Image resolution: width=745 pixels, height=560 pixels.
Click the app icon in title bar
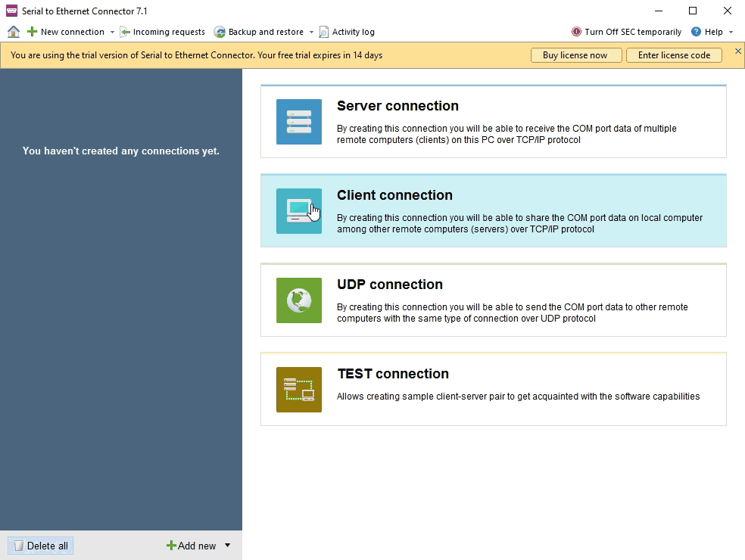pyautogui.click(x=12, y=11)
